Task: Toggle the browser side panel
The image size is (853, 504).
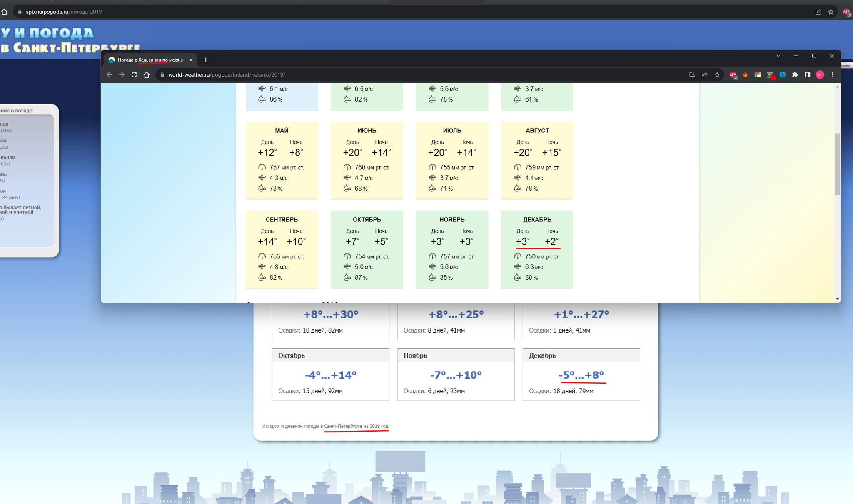Action: (807, 75)
